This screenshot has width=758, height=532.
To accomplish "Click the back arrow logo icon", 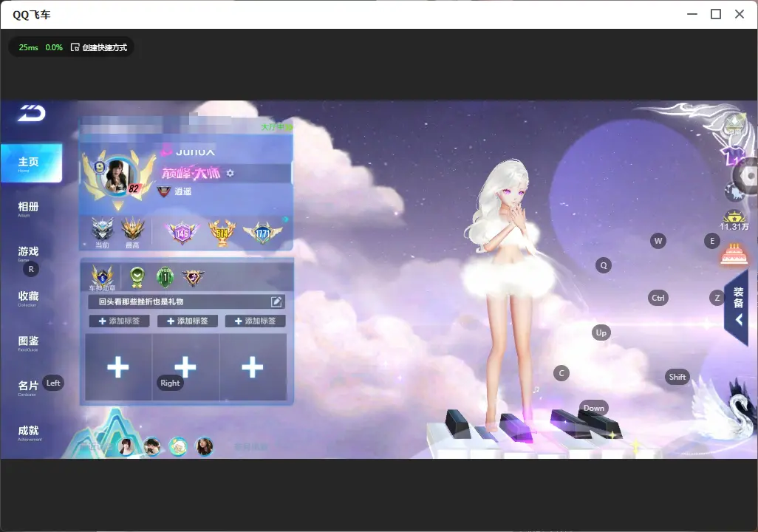I will [32, 113].
